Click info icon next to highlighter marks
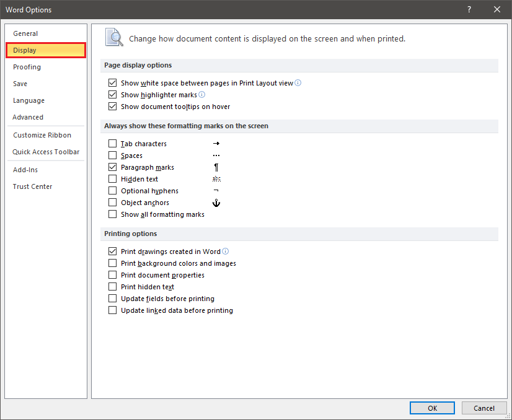512x420 pixels. [x=201, y=95]
